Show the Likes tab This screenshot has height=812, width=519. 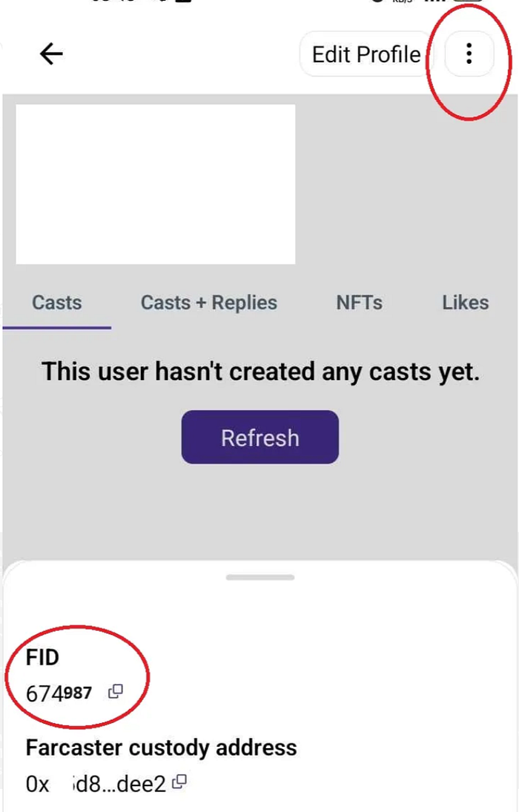tap(465, 303)
